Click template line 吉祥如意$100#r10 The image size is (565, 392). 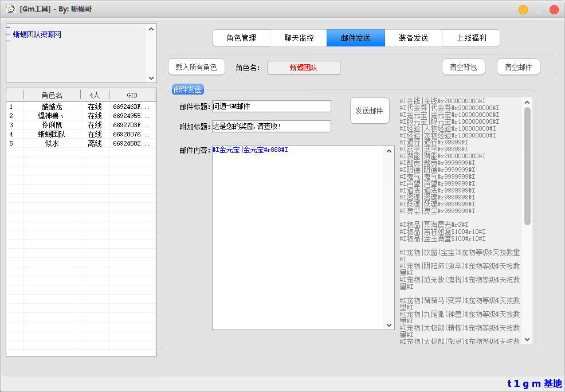pos(442,232)
